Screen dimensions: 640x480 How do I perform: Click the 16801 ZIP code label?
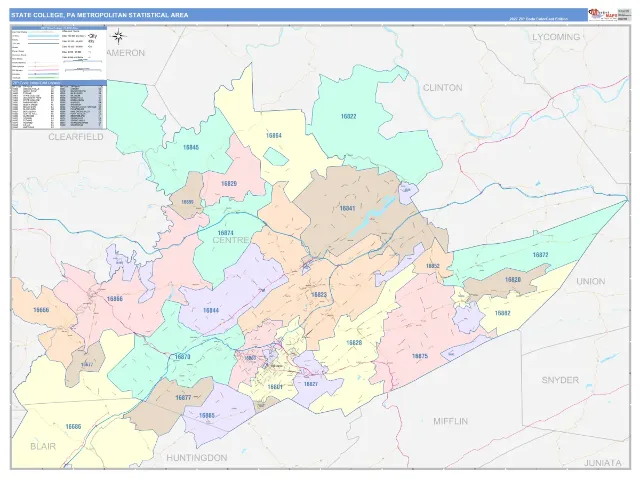275,387
